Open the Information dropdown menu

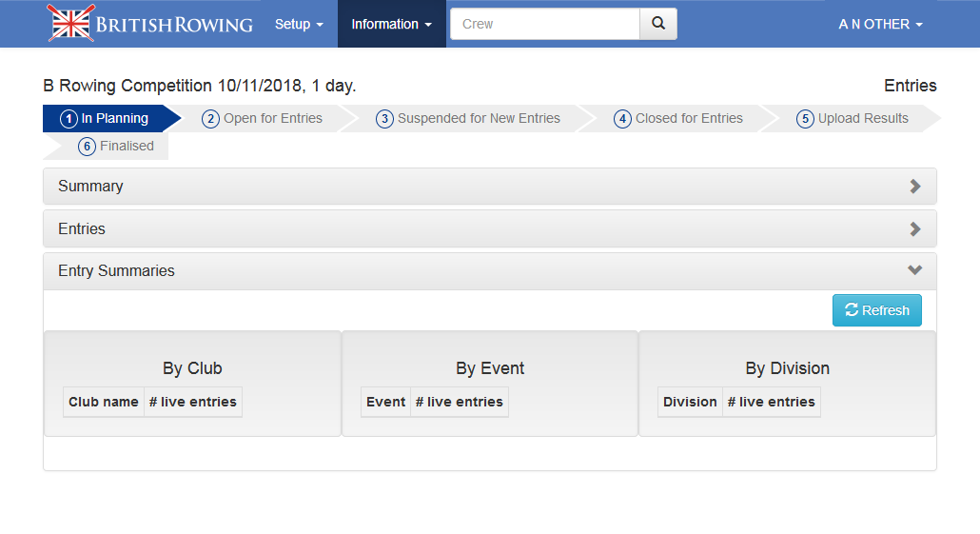click(391, 24)
